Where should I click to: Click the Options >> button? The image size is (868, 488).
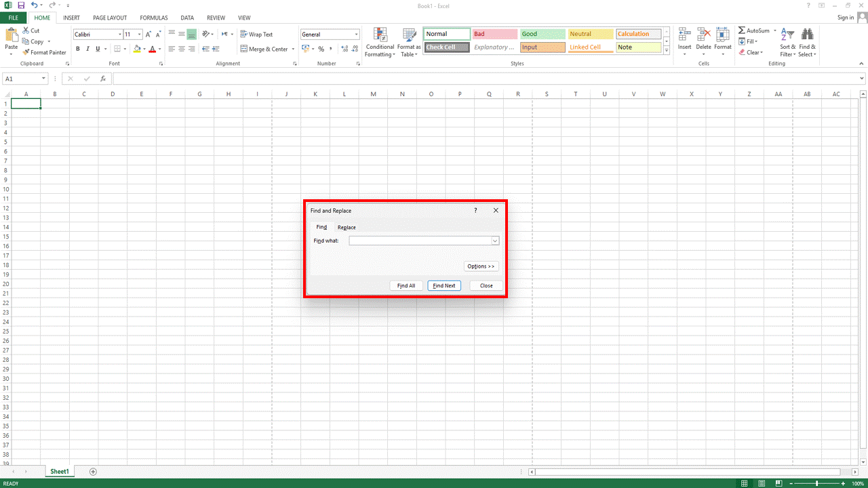pos(481,266)
